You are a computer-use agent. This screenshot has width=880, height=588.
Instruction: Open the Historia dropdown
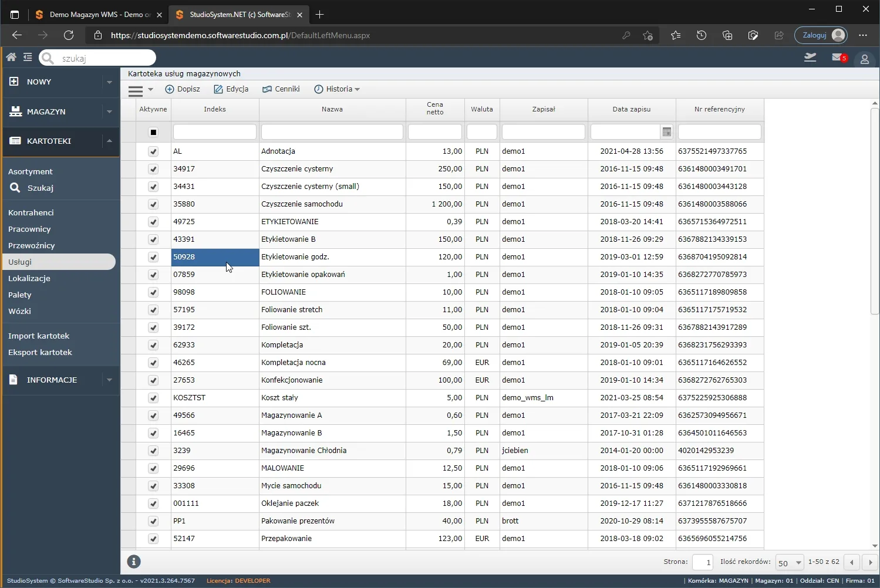[337, 89]
